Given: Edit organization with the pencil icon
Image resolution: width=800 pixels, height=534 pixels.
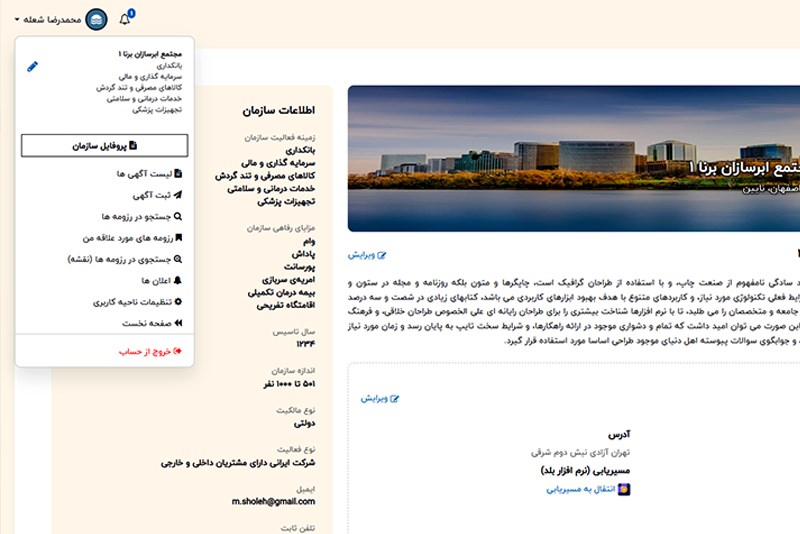Looking at the screenshot, I should click(32, 66).
